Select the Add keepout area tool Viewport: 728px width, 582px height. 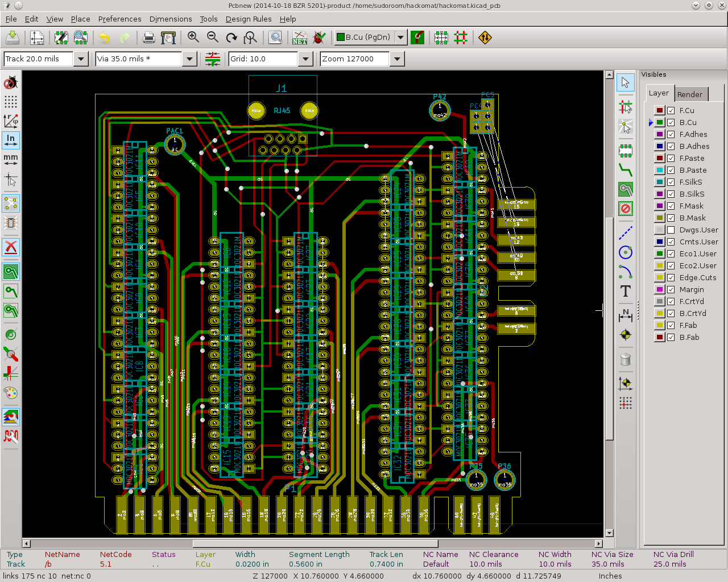tap(626, 208)
